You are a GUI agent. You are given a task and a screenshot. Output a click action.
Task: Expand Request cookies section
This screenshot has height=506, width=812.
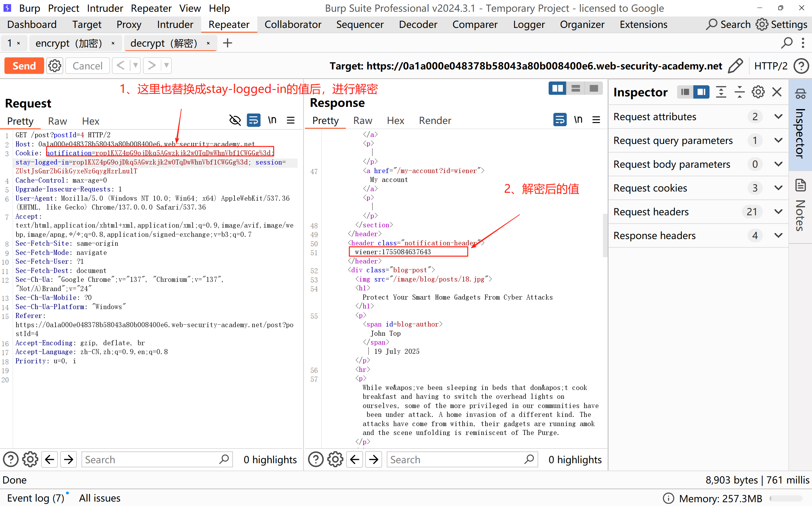coord(778,188)
